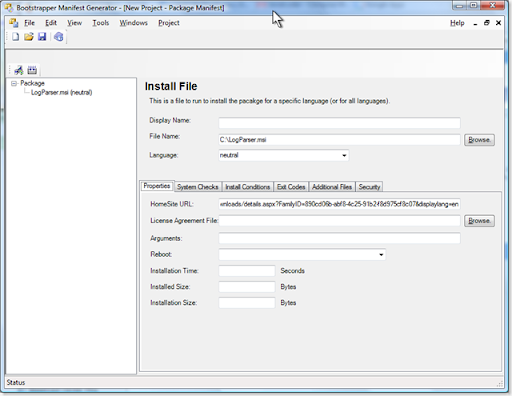The height and width of the screenshot is (396, 512).
Task: Open the Edit menu
Action: tap(51, 23)
